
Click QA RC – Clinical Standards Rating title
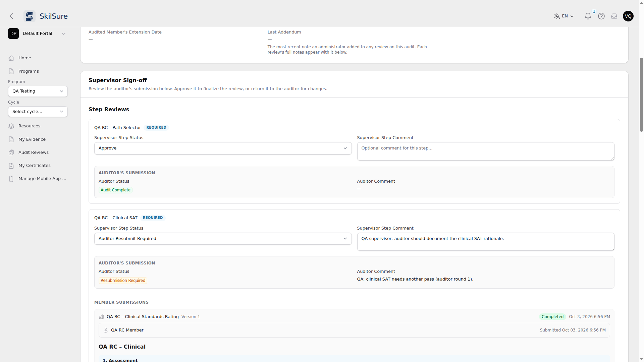[143, 317]
